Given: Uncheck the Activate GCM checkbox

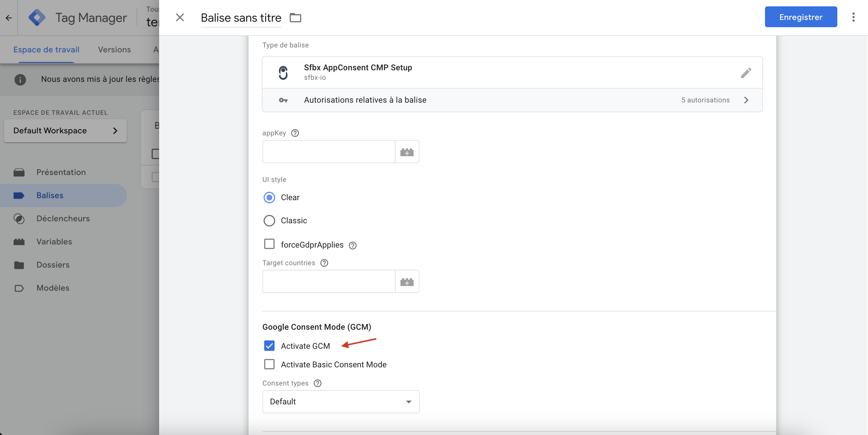Looking at the screenshot, I should coord(269,346).
